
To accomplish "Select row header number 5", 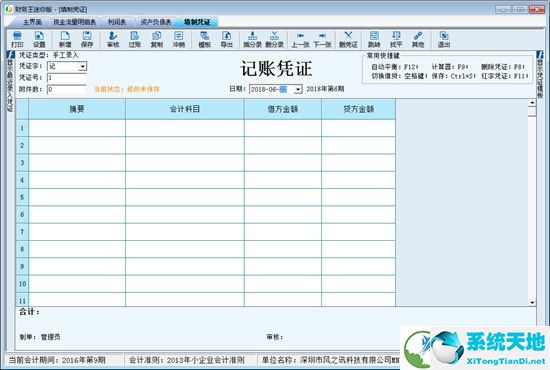I will tap(22, 197).
